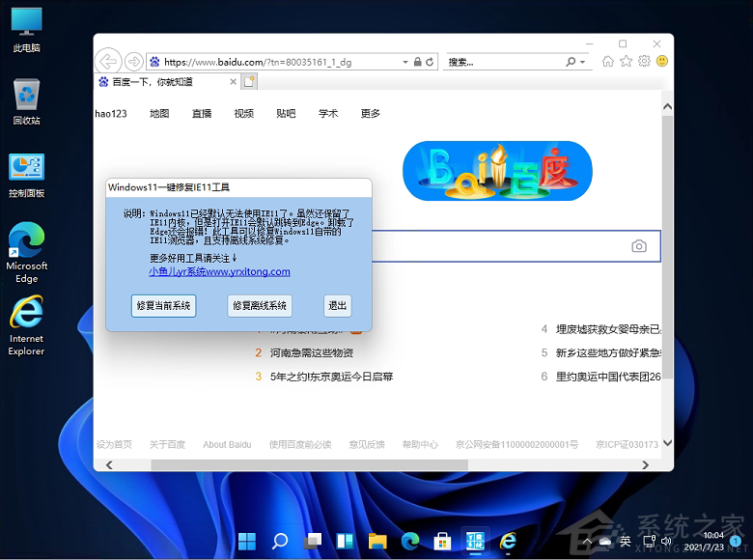Open File Explorer from taskbar
The height and width of the screenshot is (560, 753).
click(x=376, y=540)
